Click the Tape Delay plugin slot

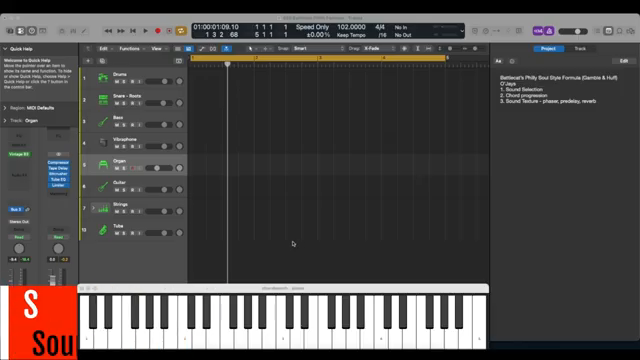58,168
